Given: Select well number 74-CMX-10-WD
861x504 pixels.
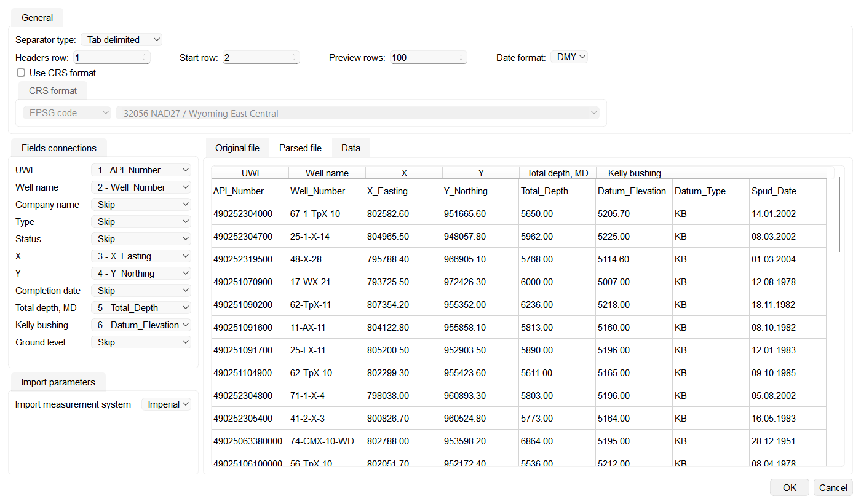Looking at the screenshot, I should click(x=327, y=441).
